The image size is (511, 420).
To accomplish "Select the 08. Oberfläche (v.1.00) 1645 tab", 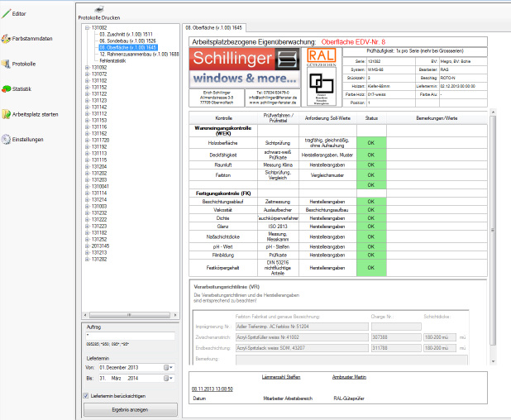I will click(x=213, y=28).
